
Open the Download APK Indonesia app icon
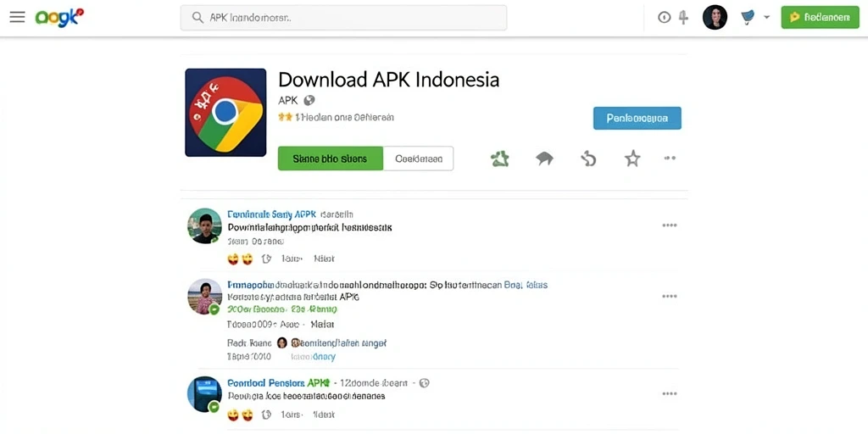pyautogui.click(x=225, y=113)
